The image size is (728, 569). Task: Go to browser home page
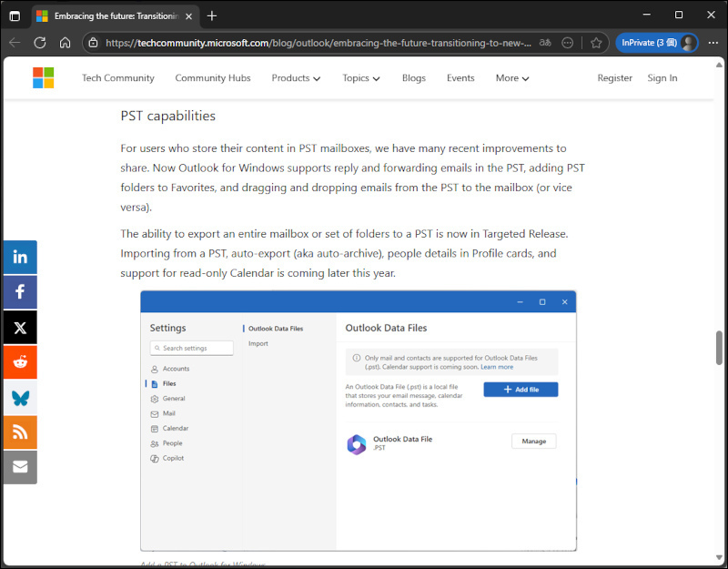tap(65, 43)
